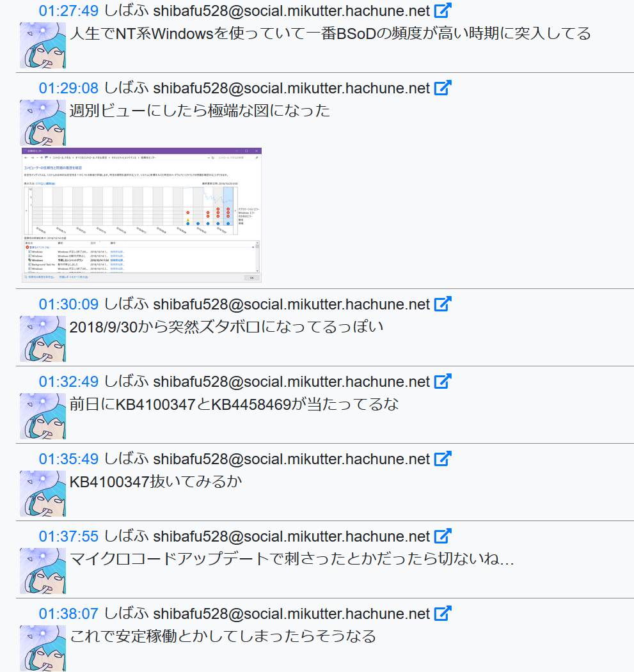634x672 pixels.
Task: Open the 01:27:49 timestamp link
Action: click(68, 11)
